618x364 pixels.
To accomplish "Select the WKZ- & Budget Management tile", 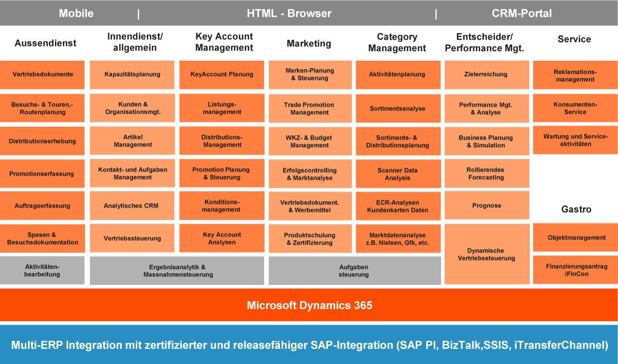I will (310, 141).
